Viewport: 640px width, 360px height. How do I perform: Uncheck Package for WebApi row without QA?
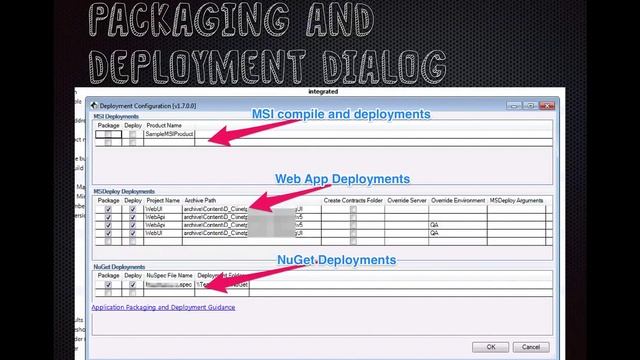[x=108, y=217]
